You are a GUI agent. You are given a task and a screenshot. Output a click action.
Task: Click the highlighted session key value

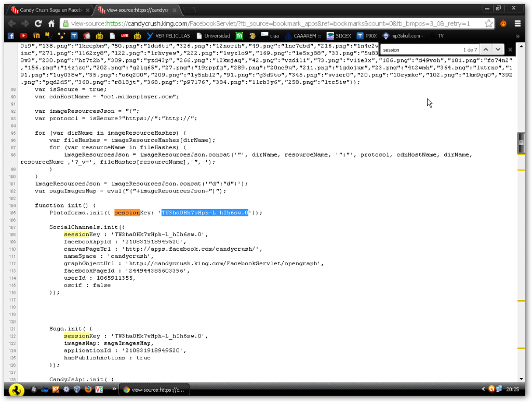tap(205, 213)
